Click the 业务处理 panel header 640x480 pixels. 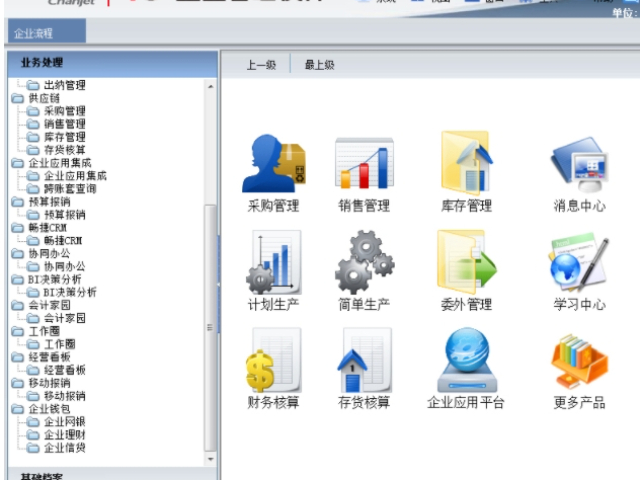point(113,63)
